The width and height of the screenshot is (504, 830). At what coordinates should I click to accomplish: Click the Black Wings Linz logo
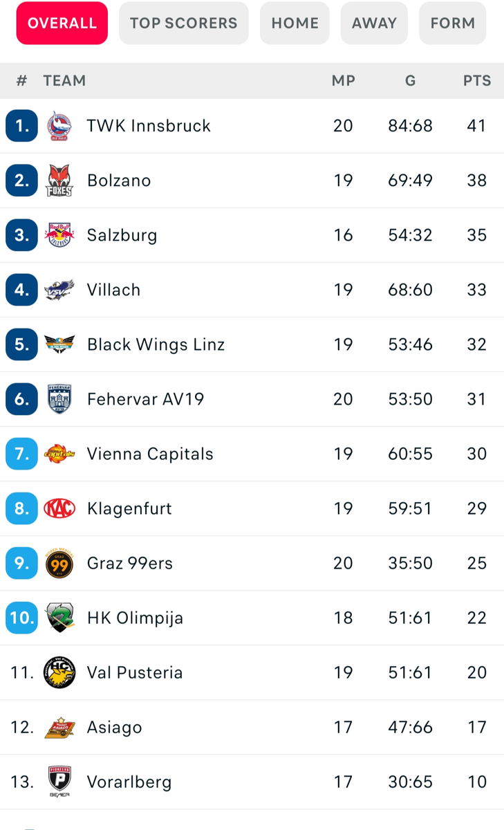pyautogui.click(x=59, y=344)
